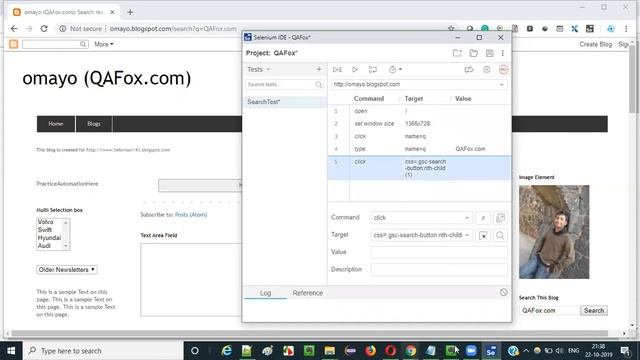Follow the Selenium143 blogspot link
This screenshot has height=360, width=640.
(128, 150)
